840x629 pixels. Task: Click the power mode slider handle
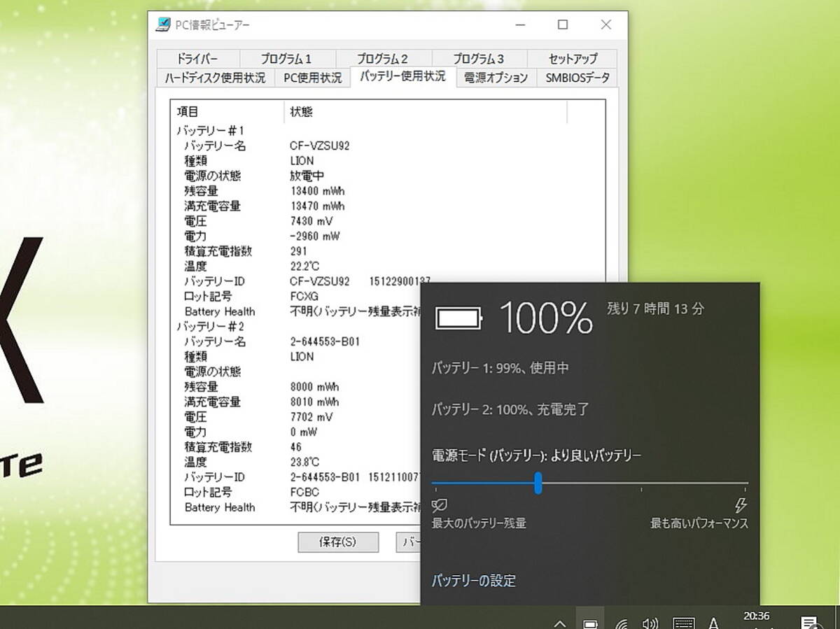pyautogui.click(x=538, y=483)
